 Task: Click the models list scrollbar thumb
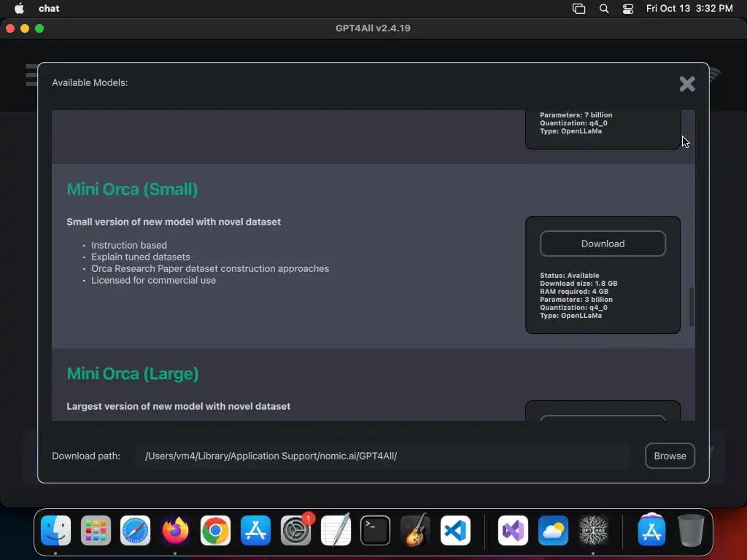click(x=692, y=307)
